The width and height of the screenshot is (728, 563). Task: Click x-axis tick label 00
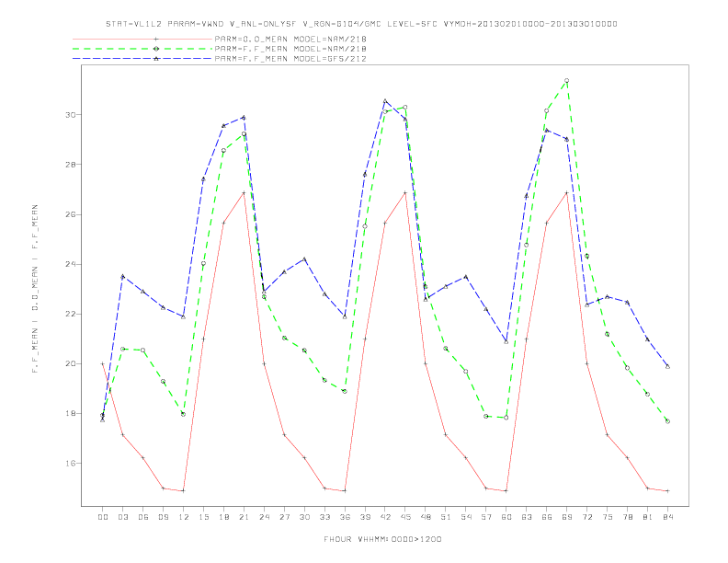click(103, 517)
